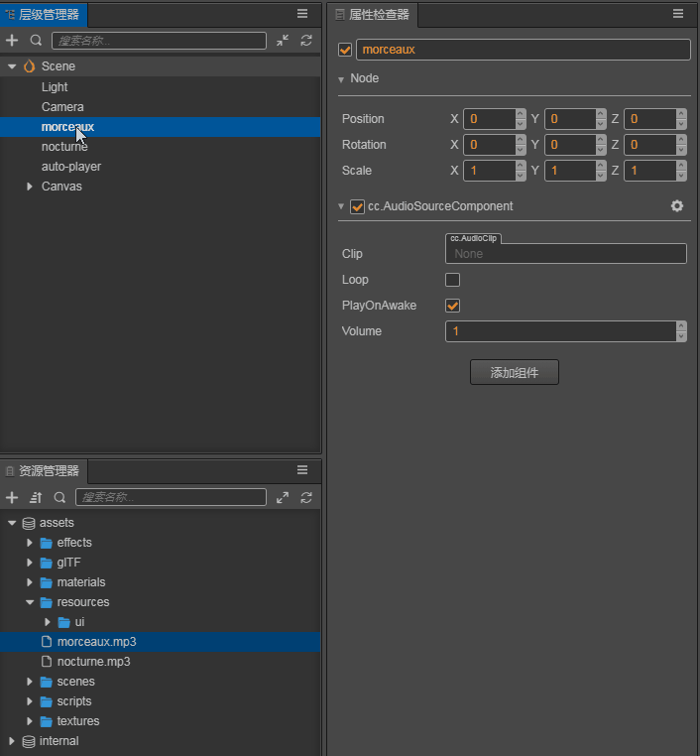Select the auto-player node

tap(71, 167)
